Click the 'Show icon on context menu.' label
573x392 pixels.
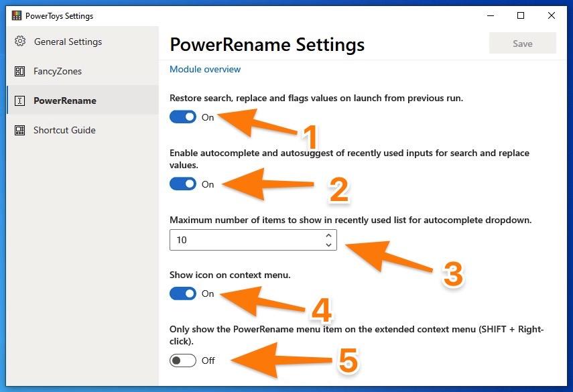coord(230,275)
